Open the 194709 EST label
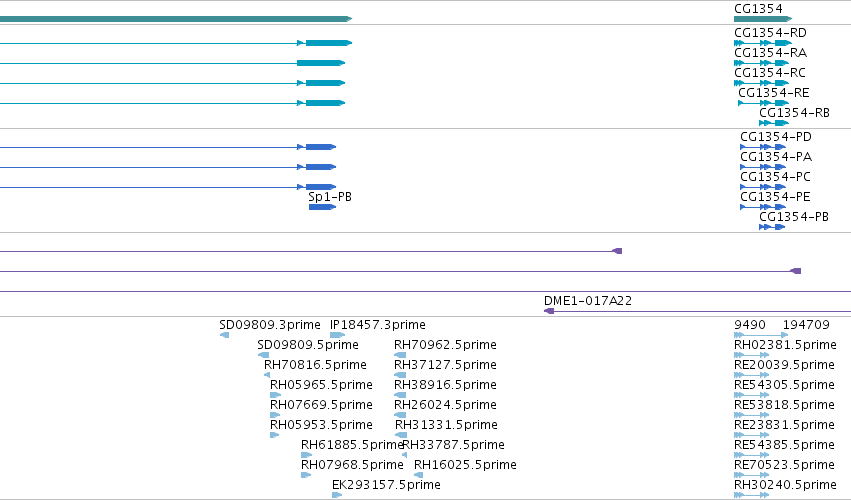Viewport: 851px width, 500px height. coord(806,325)
